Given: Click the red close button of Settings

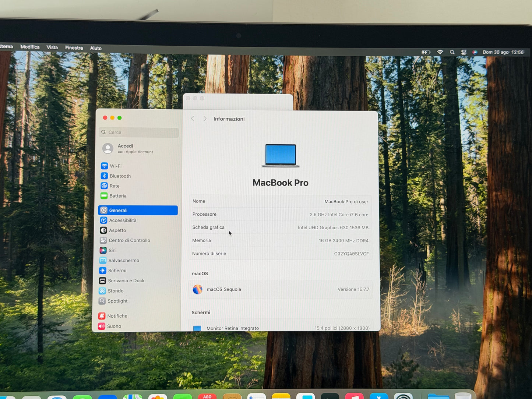Looking at the screenshot, I should pos(105,118).
